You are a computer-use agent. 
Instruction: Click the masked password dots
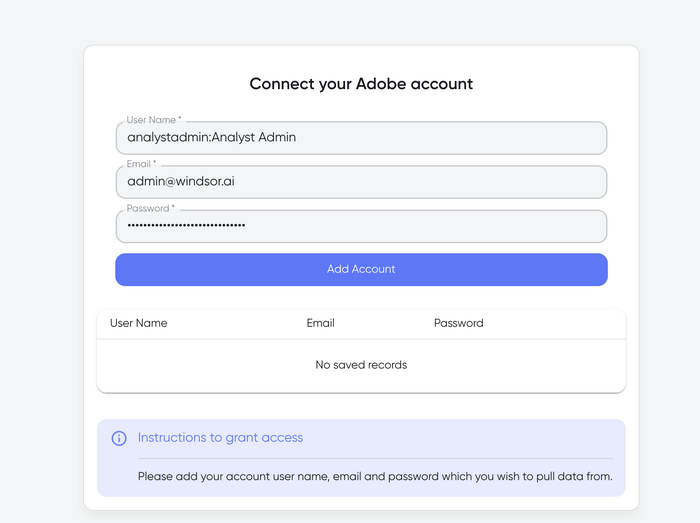point(186,225)
